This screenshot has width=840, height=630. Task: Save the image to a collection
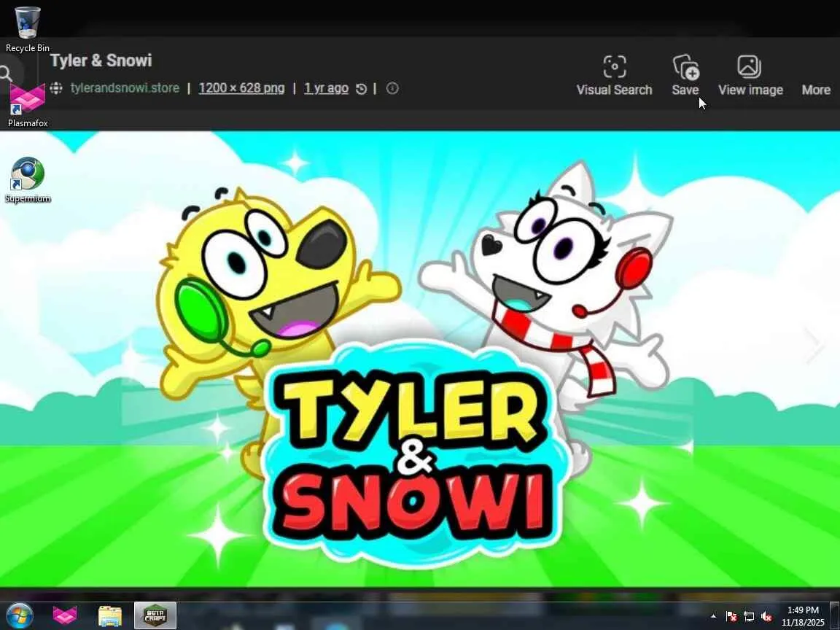pos(685,76)
